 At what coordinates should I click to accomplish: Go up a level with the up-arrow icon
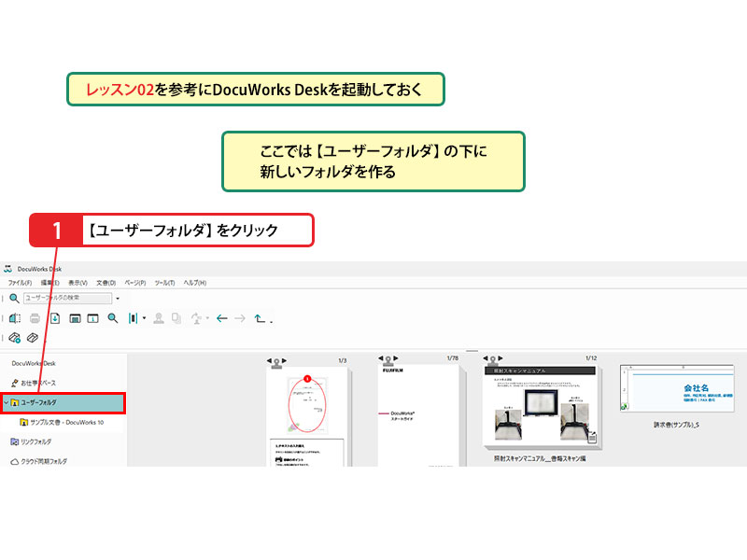click(x=260, y=318)
